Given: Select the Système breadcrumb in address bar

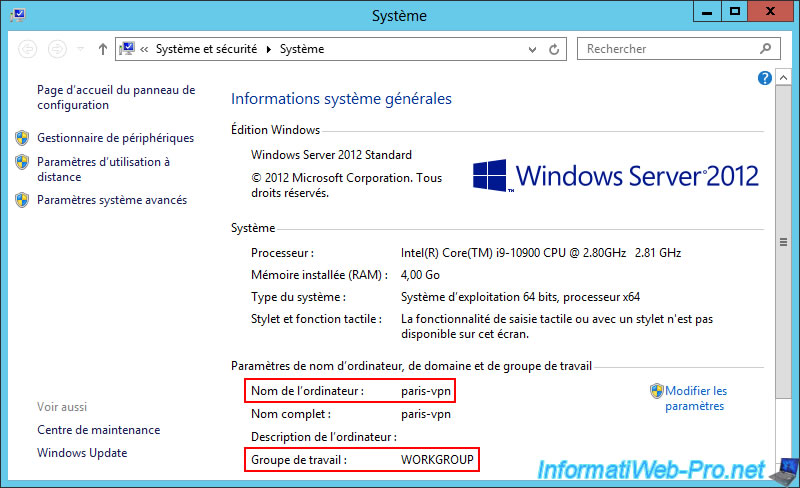Looking at the screenshot, I should [301, 49].
